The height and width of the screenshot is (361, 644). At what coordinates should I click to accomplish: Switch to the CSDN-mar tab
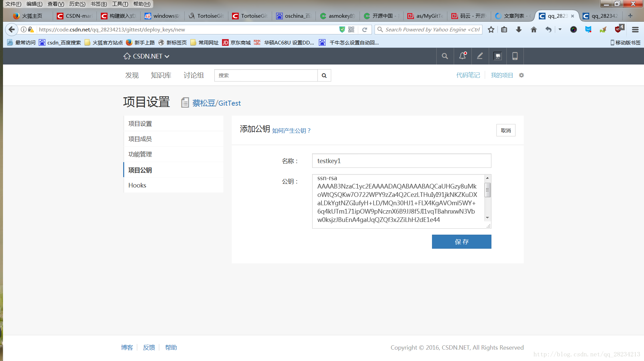75,16
